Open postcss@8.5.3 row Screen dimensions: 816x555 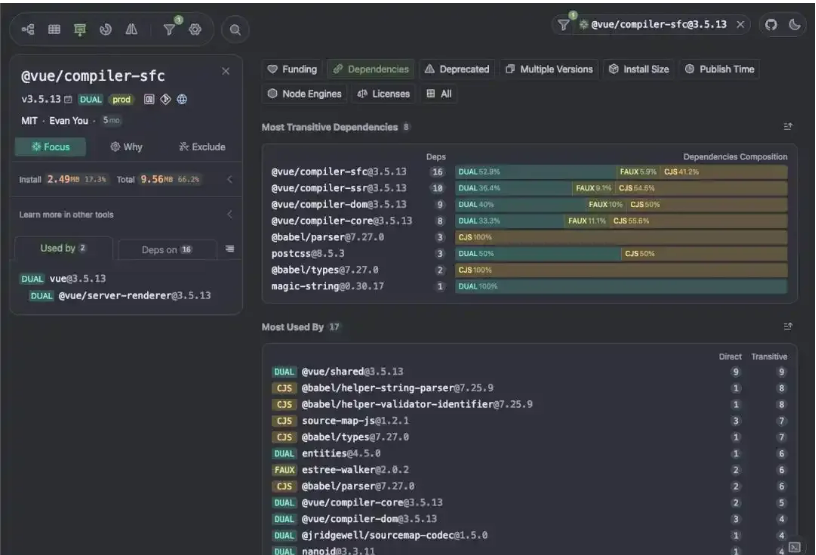[x=308, y=254]
